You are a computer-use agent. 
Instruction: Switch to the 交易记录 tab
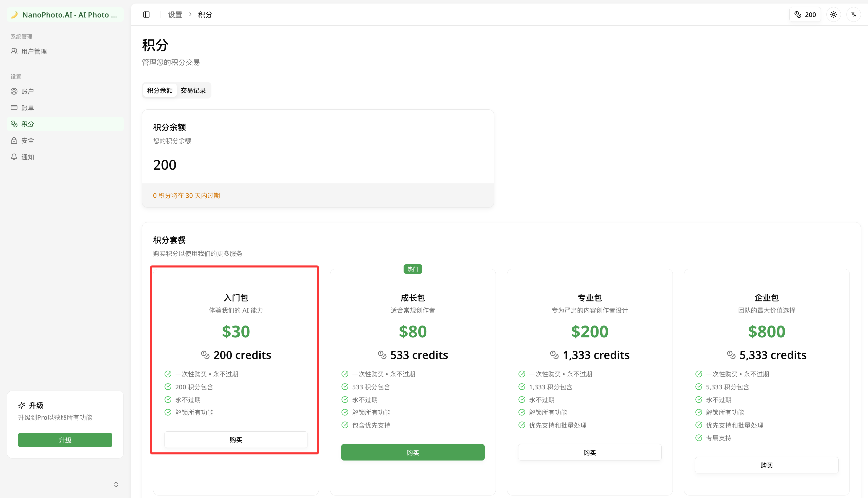[x=193, y=91]
